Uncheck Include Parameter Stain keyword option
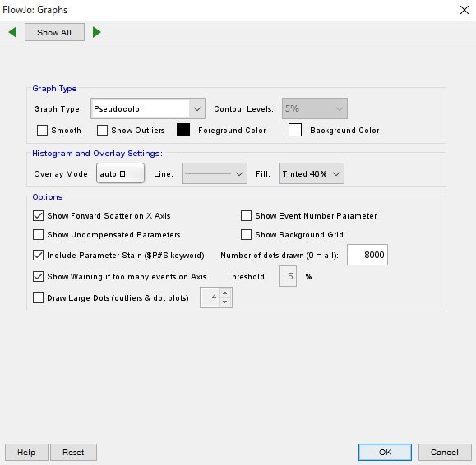Screen dimensions: 476x465 38,256
